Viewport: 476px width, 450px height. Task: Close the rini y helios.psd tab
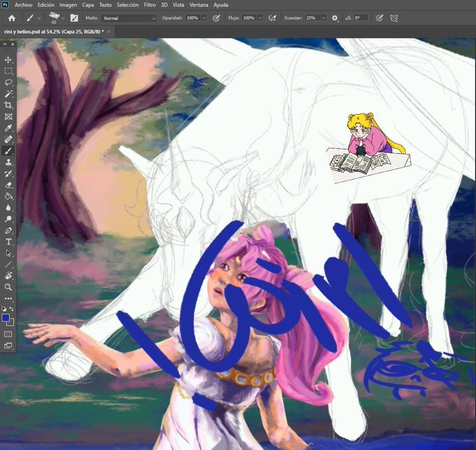pyautogui.click(x=108, y=31)
